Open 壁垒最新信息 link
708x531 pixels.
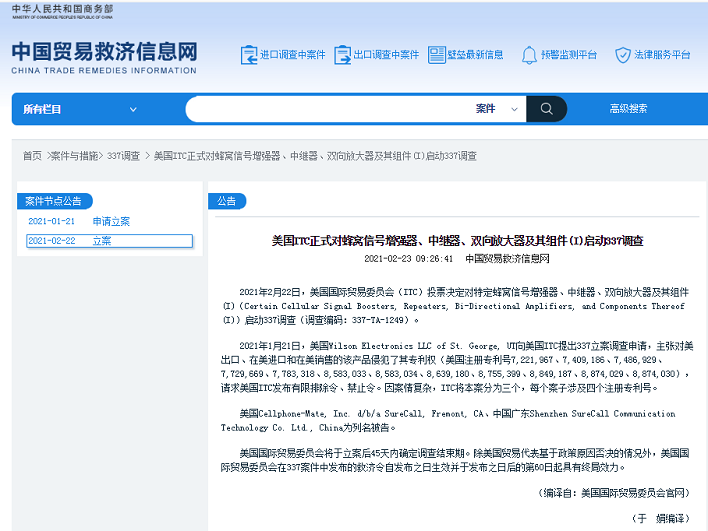[x=475, y=55]
